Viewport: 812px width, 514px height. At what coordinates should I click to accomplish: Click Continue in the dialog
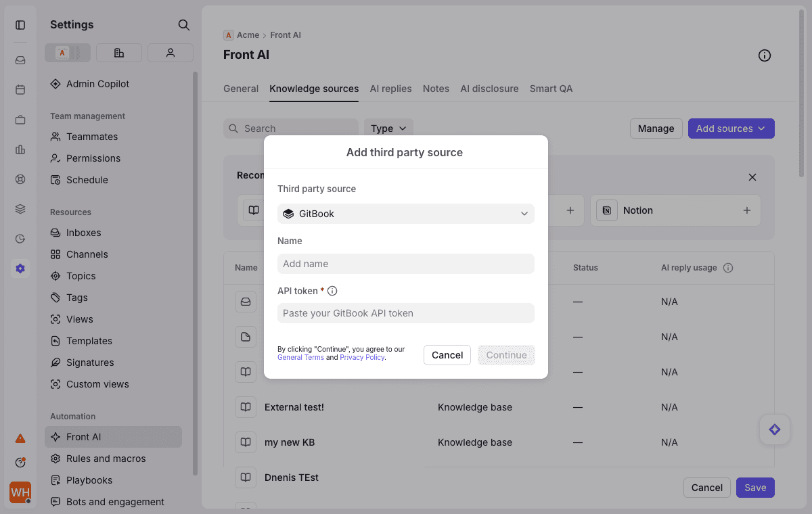click(x=506, y=355)
